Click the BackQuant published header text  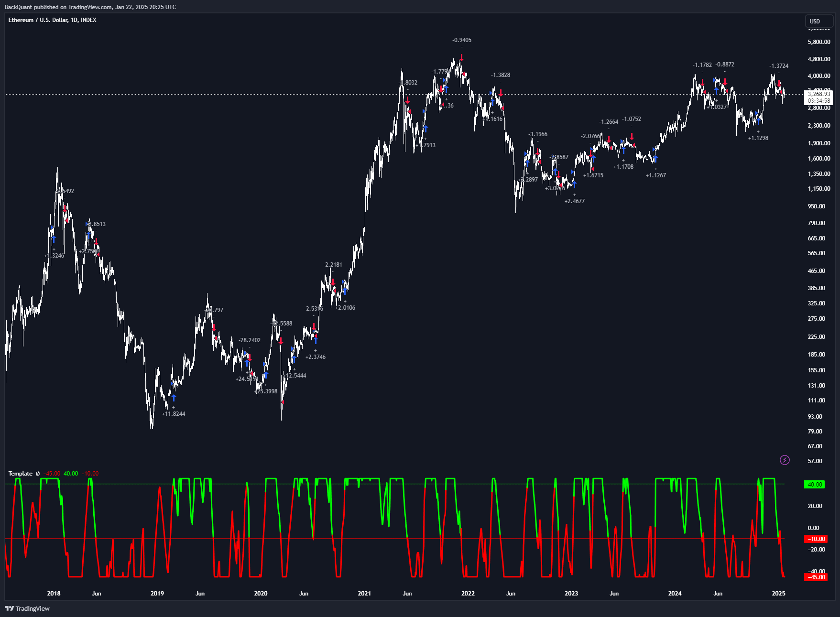click(x=90, y=7)
